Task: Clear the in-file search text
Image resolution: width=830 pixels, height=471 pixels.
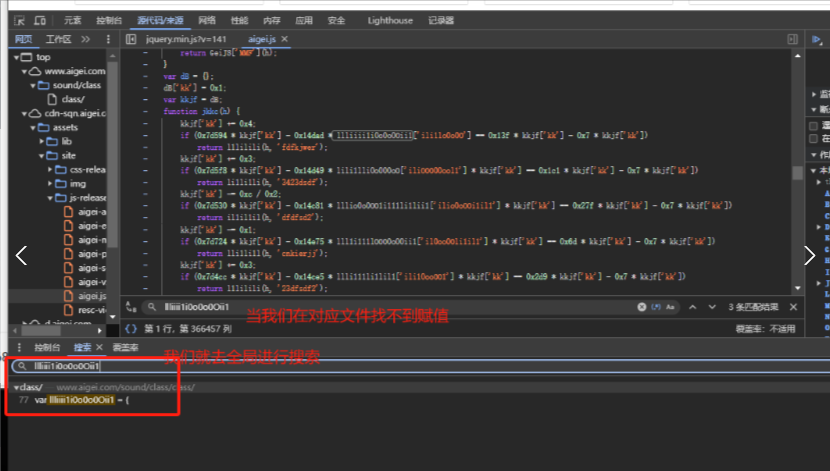Action: [x=642, y=307]
